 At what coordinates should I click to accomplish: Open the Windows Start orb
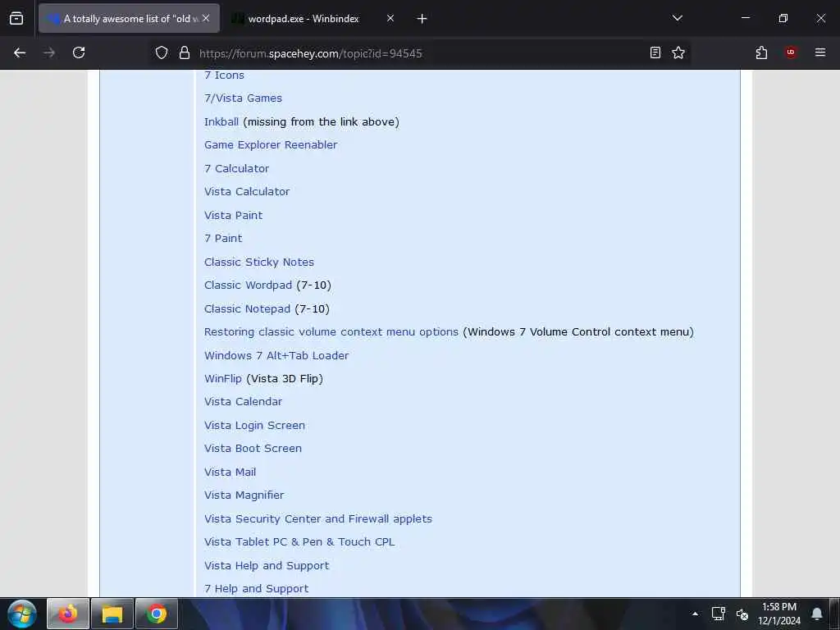pyautogui.click(x=22, y=614)
